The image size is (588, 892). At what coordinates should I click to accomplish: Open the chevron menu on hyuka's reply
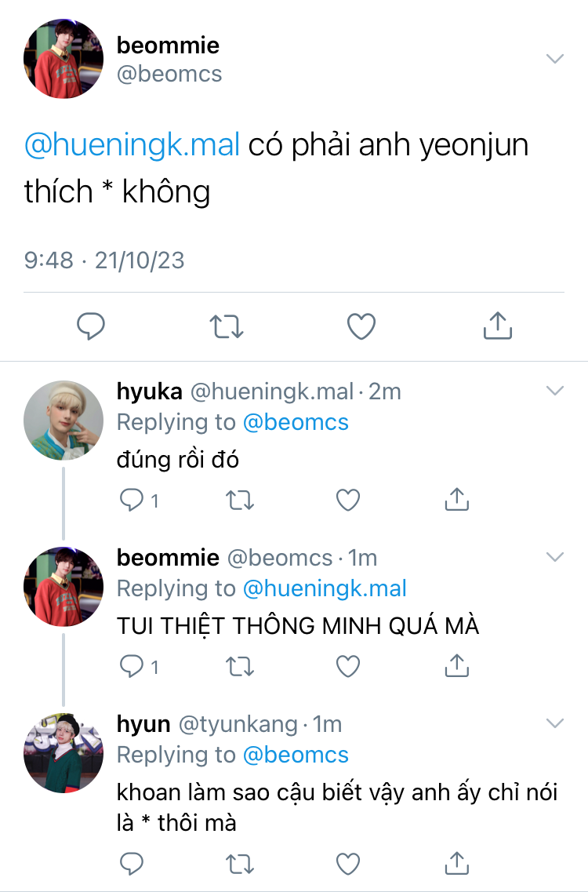[x=554, y=390]
